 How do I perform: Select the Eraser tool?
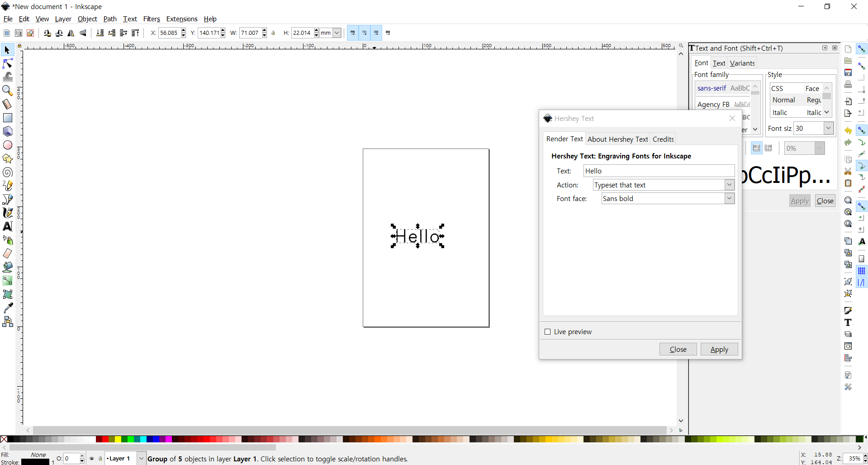tap(7, 254)
